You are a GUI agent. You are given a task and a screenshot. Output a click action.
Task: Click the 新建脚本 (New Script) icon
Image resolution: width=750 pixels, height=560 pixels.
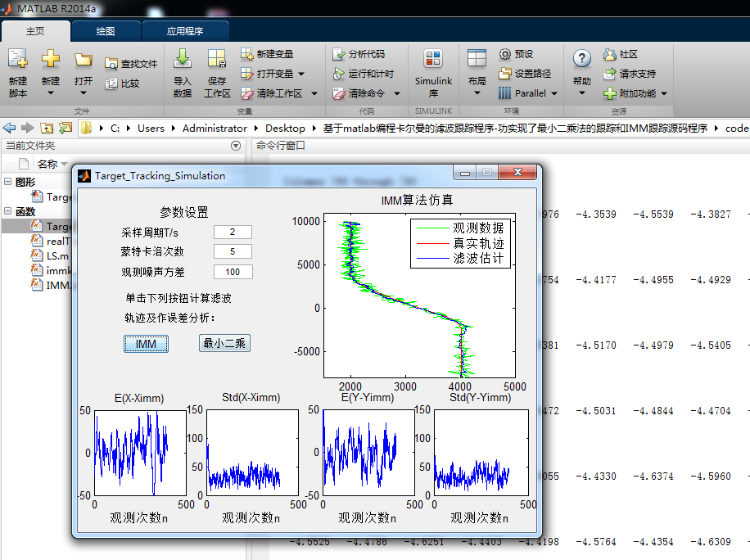pyautogui.click(x=18, y=59)
